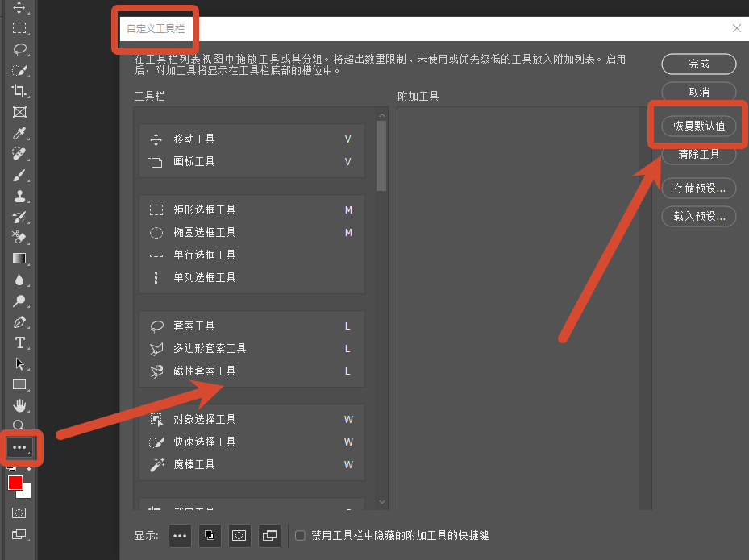
Task: Click the 完成 button
Action: coord(699,64)
